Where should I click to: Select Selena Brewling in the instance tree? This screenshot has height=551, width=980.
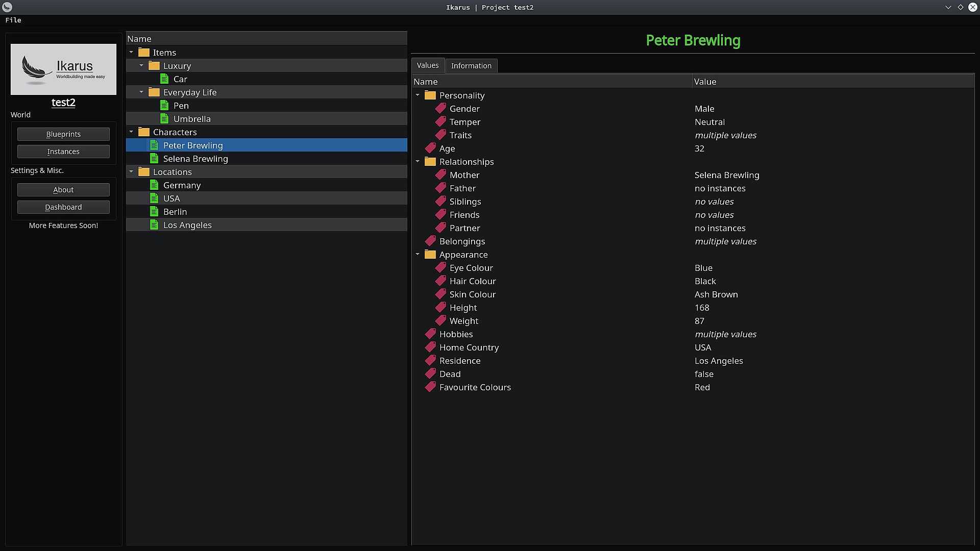[195, 159]
